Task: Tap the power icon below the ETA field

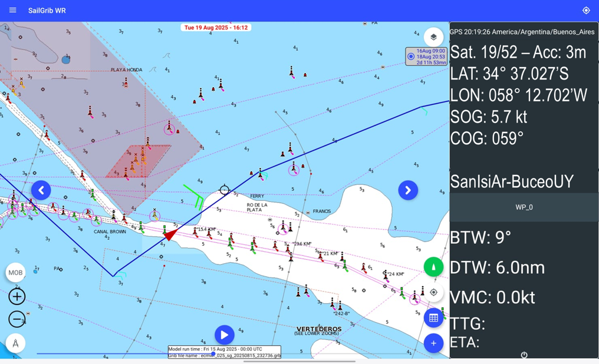Action: (524, 355)
